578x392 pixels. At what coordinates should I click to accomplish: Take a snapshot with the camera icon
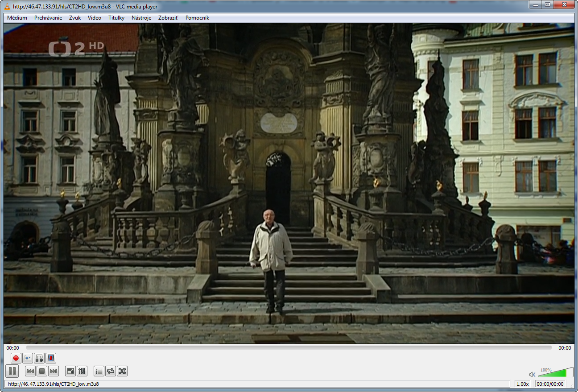(x=28, y=358)
